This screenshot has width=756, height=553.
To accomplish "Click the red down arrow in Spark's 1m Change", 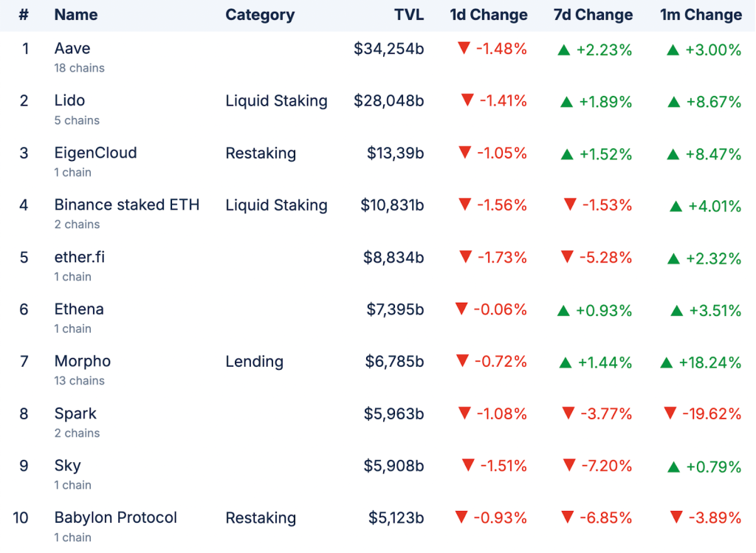I will pyautogui.click(x=670, y=413).
